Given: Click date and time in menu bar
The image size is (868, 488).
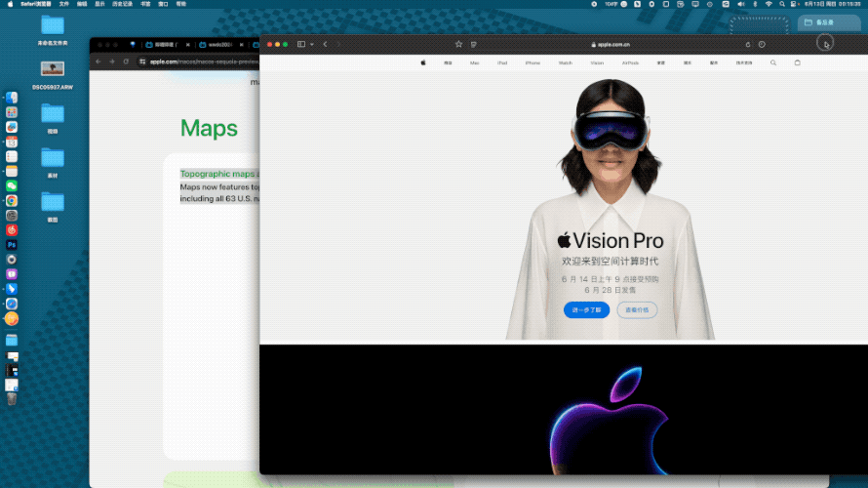Looking at the screenshot, I should click(833, 4).
